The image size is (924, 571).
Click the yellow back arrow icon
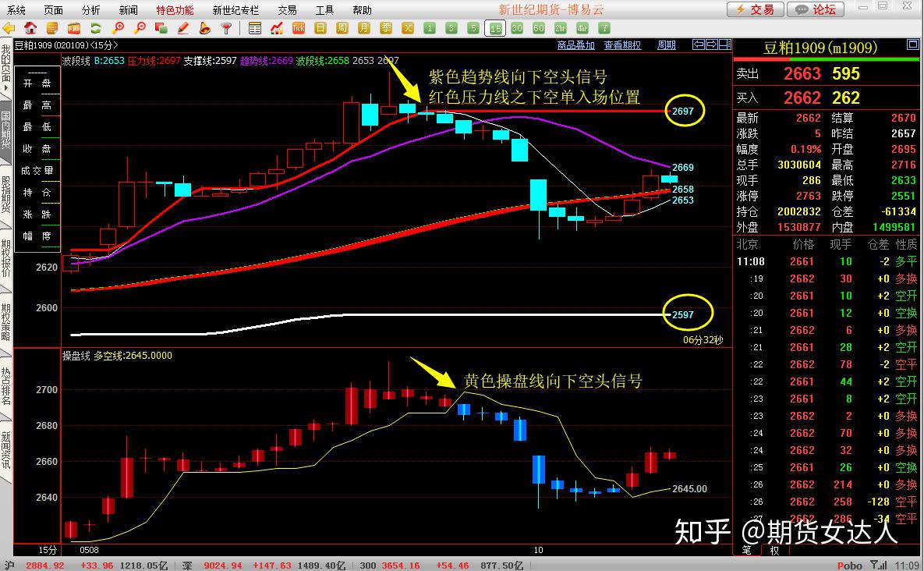click(9, 28)
